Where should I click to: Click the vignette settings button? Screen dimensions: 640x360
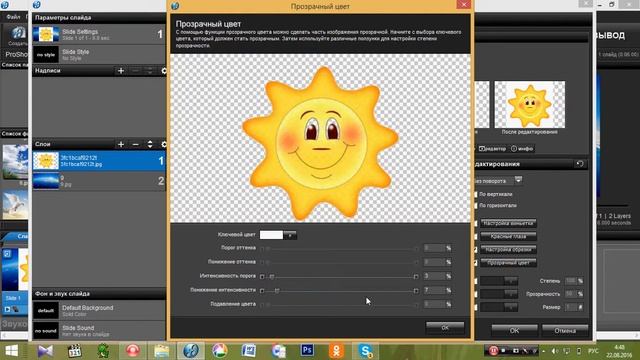[x=508, y=223]
